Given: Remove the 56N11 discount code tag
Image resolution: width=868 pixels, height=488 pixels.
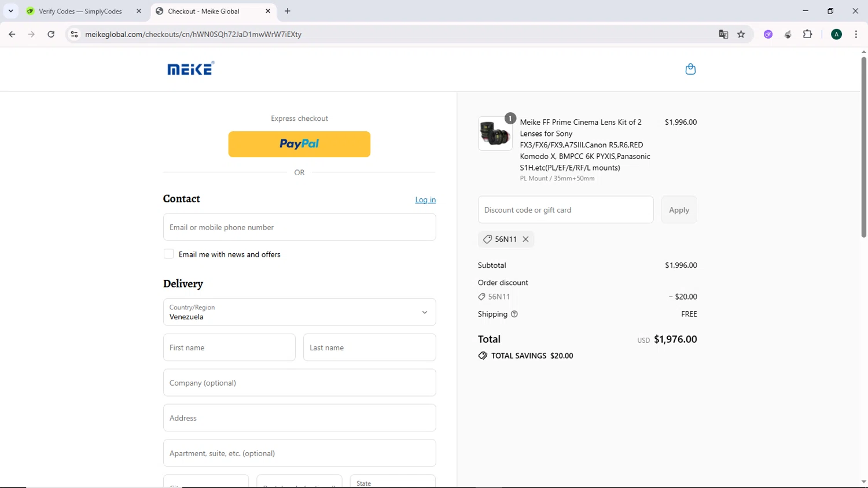Looking at the screenshot, I should [x=525, y=239].
